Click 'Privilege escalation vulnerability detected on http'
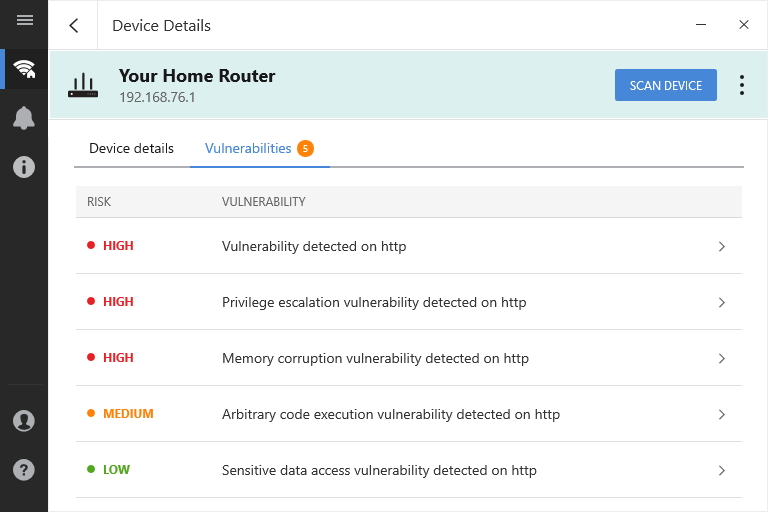This screenshot has width=768, height=512. point(374,302)
